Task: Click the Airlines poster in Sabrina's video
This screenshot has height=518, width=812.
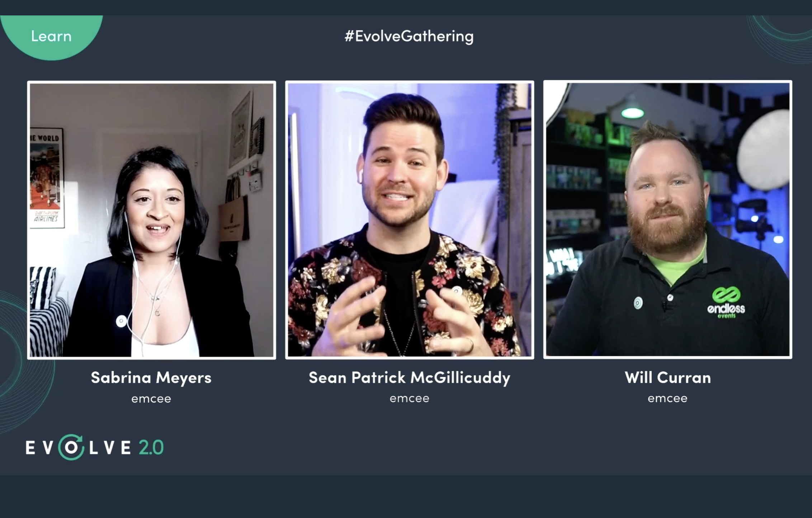Action: tap(47, 178)
